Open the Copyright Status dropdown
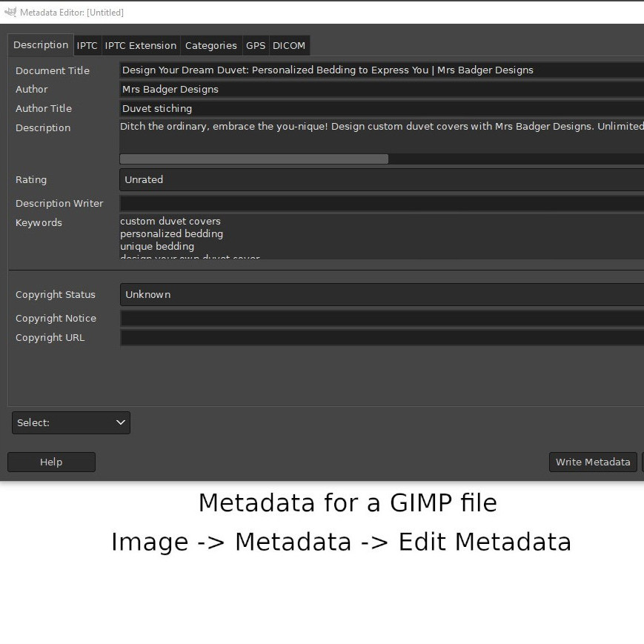The width and height of the screenshot is (644, 644). point(382,295)
